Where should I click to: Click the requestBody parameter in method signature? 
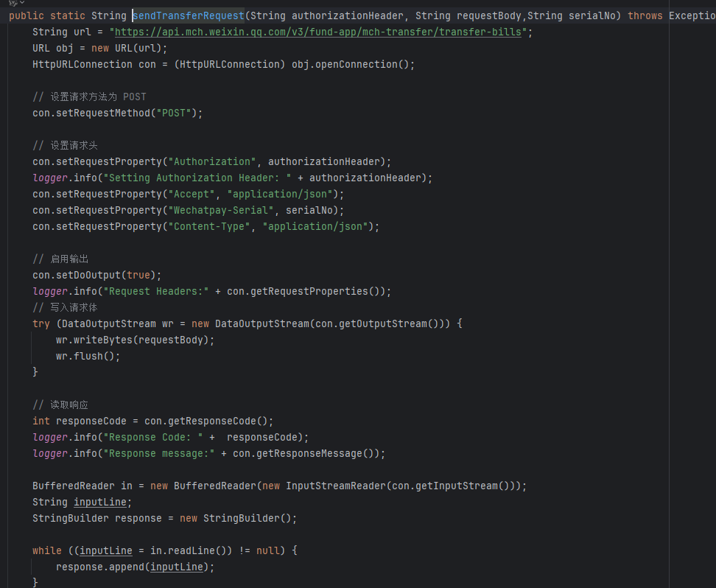tap(488, 15)
